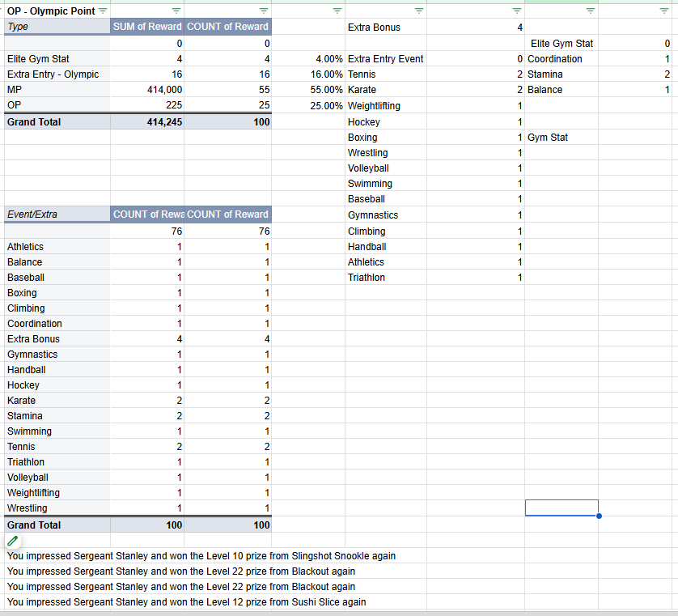The height and width of the screenshot is (616, 678).
Task: Click the Sushi Slice Level 12 prize message
Action: (x=186, y=602)
